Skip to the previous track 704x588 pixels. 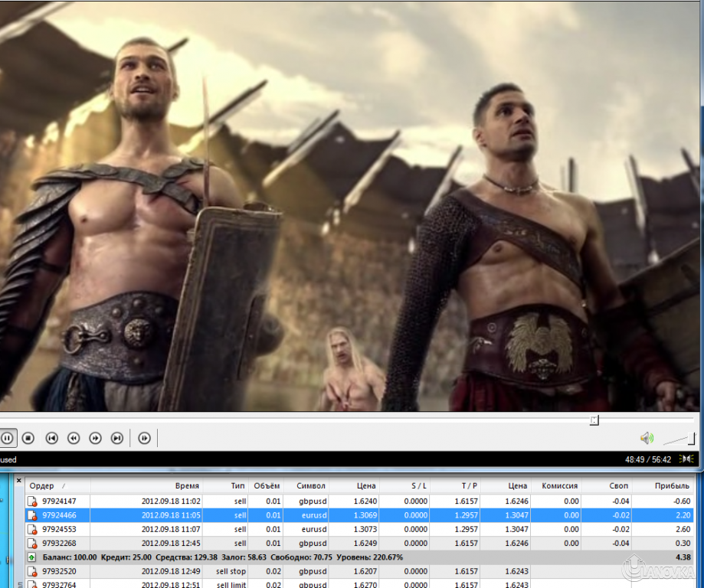(51, 438)
